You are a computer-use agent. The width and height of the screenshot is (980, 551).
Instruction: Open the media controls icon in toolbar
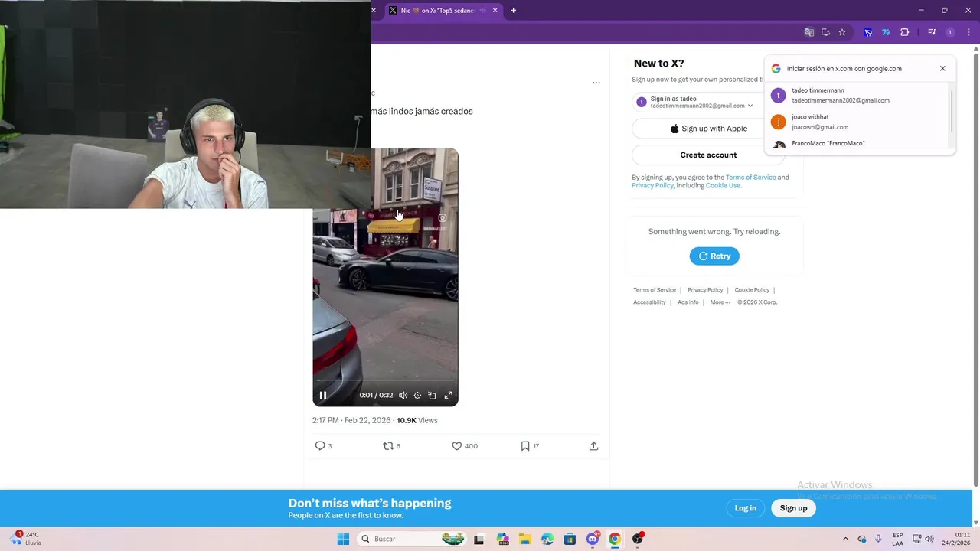click(x=932, y=32)
